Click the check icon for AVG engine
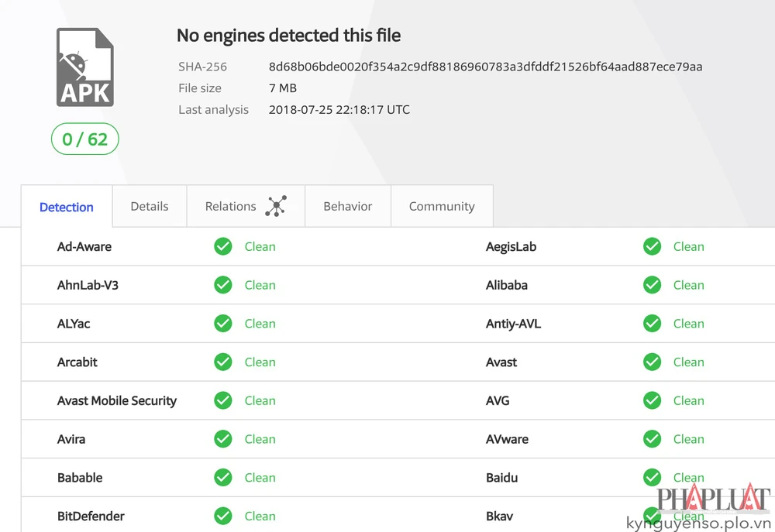This screenshot has height=532, width=775. click(652, 400)
